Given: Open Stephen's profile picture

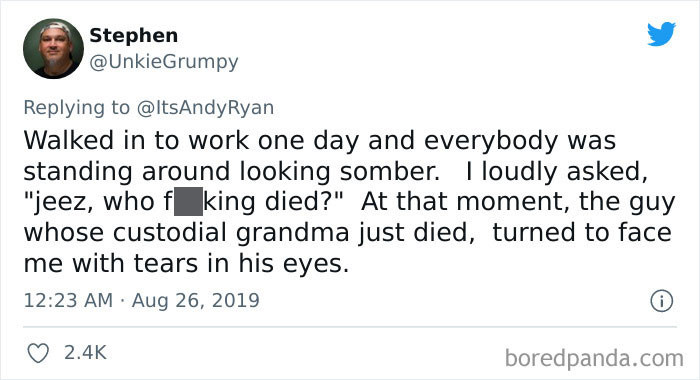Looking at the screenshot, I should coord(53,49).
